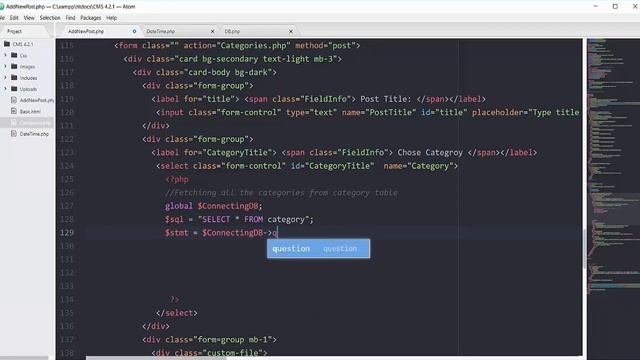Click the 'Fetching all the categories' comment line
640x360 pixels.
click(281, 193)
